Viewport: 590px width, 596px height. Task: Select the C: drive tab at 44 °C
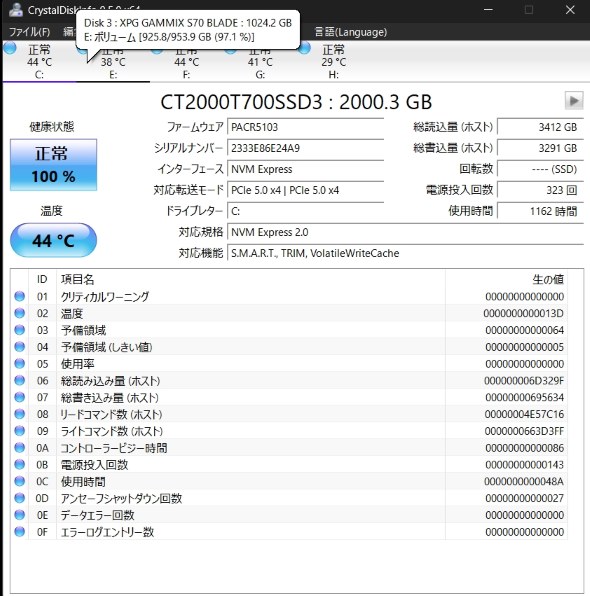[39, 61]
